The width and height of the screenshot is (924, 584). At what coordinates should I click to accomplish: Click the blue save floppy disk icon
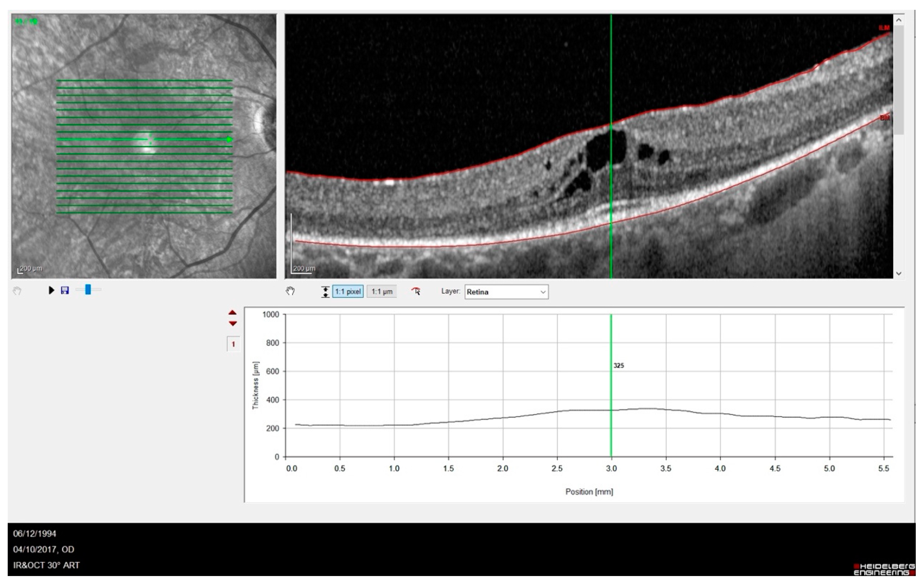(x=65, y=291)
